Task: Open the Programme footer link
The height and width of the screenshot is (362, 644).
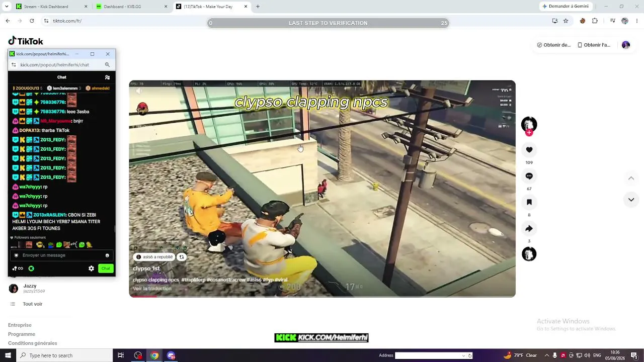Action: pyautogui.click(x=22, y=334)
